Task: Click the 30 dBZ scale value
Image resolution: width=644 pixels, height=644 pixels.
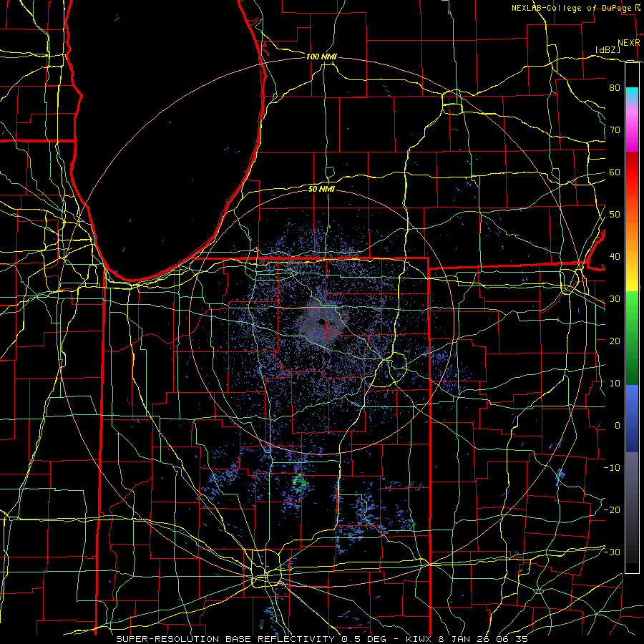Action: point(615,298)
